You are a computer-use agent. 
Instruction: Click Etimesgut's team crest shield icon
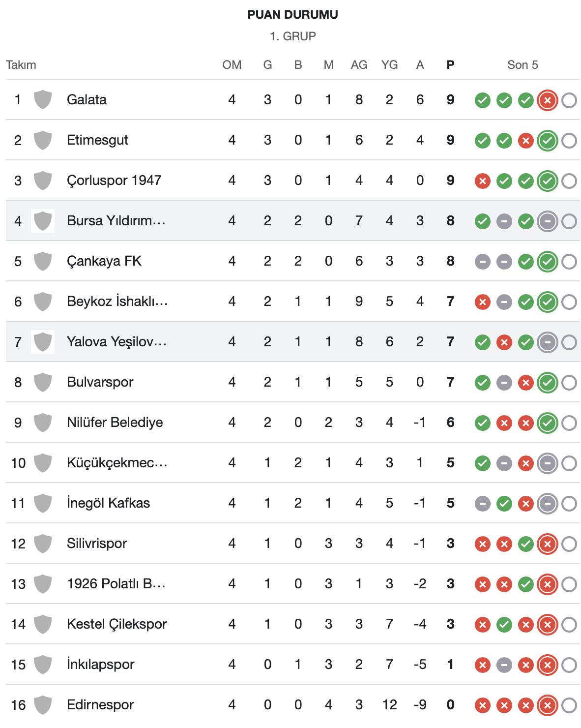pyautogui.click(x=43, y=140)
